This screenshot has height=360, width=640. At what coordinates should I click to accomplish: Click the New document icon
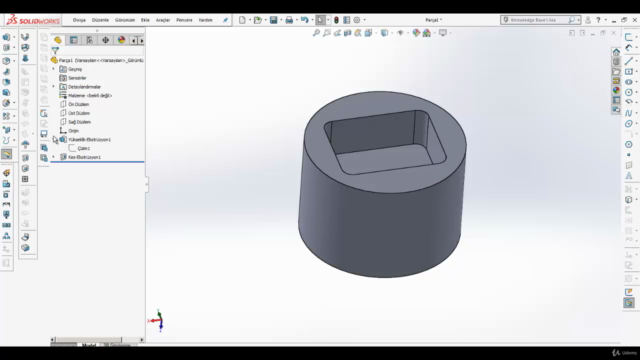(242, 20)
